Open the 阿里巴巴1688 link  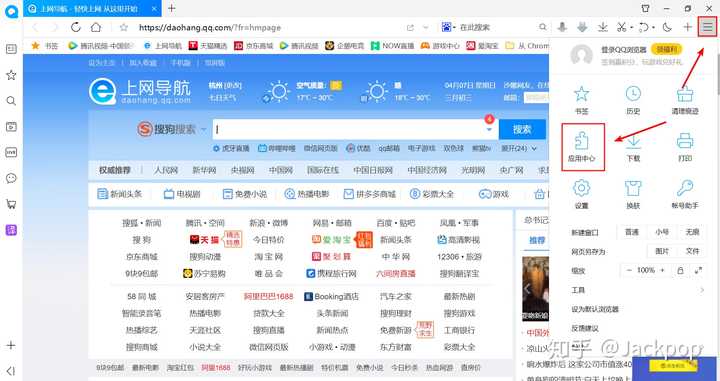click(x=269, y=297)
